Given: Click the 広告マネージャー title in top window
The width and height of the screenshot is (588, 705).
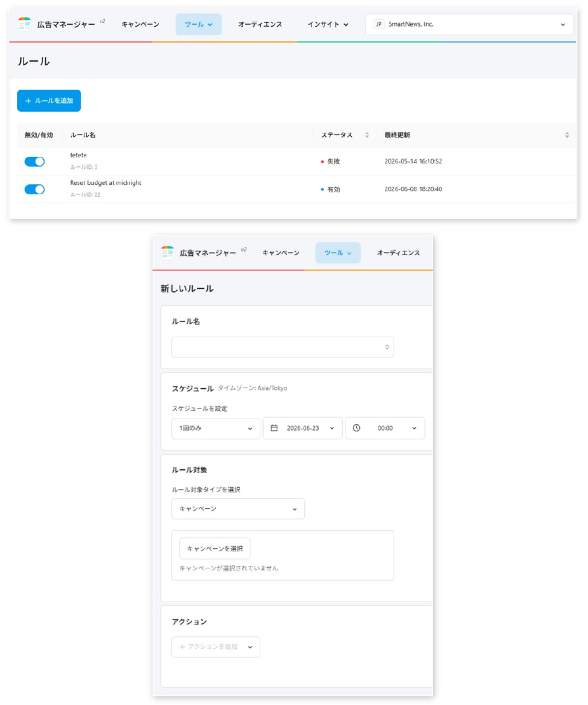Looking at the screenshot, I should click(66, 24).
